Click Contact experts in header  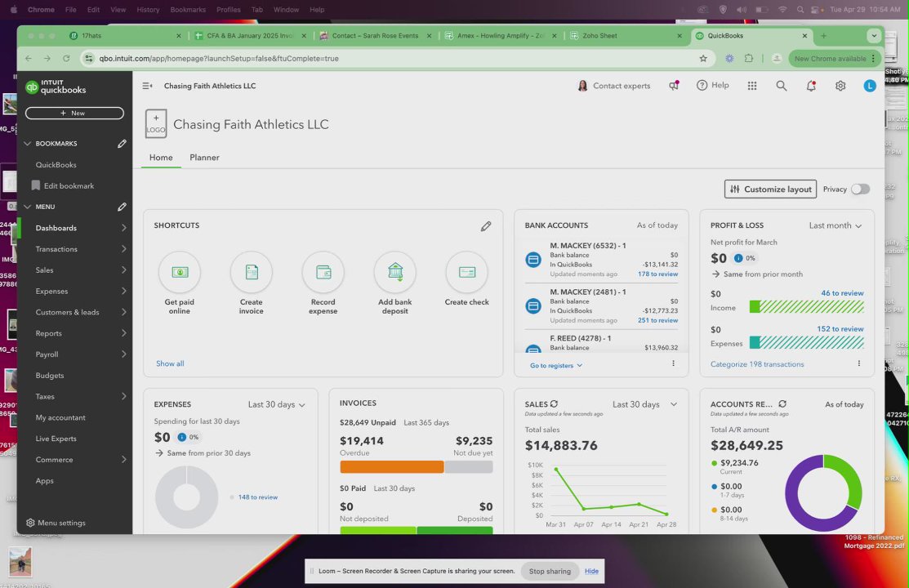click(614, 86)
